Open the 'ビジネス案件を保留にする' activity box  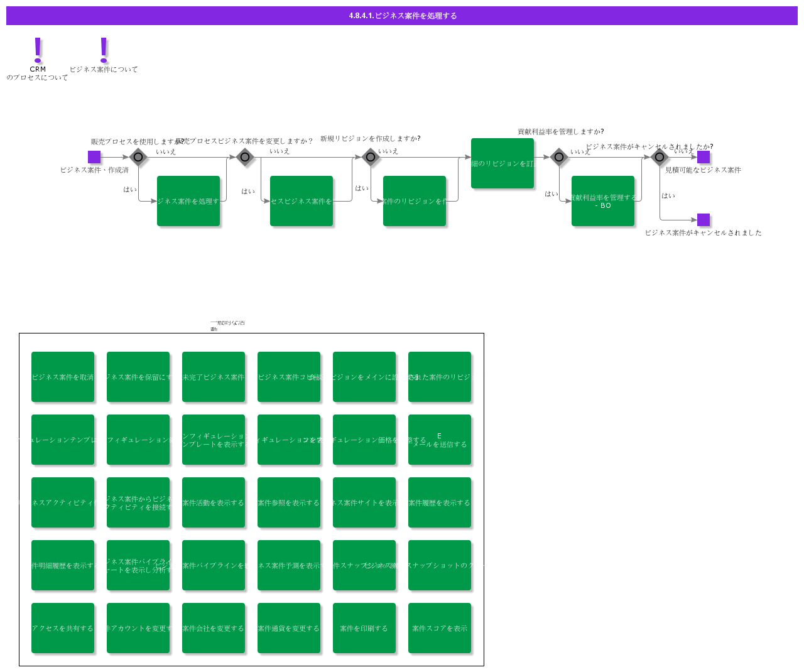click(138, 377)
